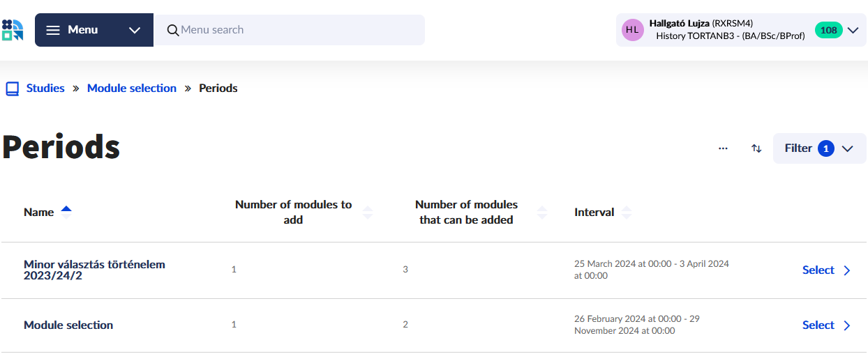
Task: Open the three-dots more options
Action: coord(723,148)
